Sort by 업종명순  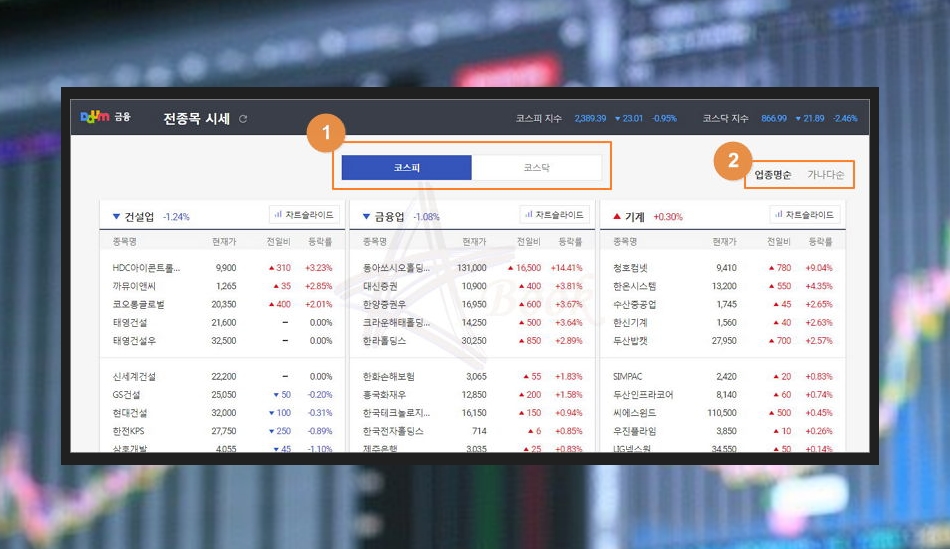tap(772, 175)
